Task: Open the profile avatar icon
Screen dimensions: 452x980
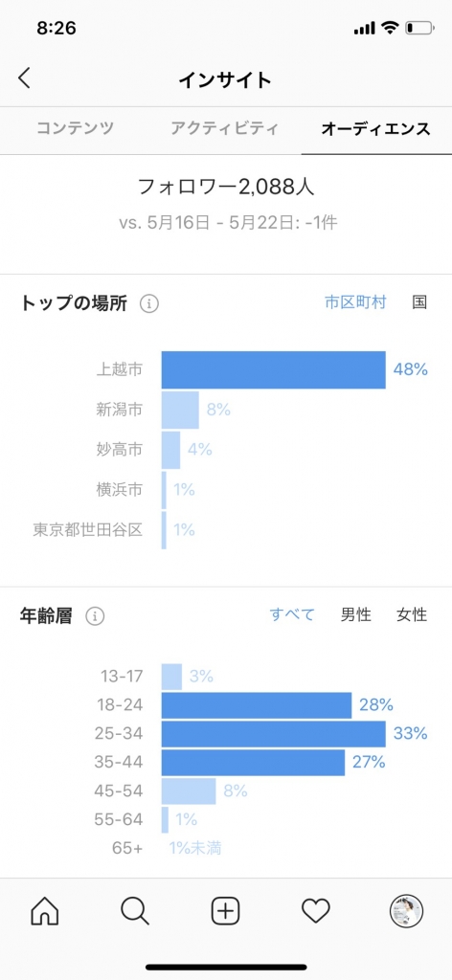Action: (x=406, y=912)
